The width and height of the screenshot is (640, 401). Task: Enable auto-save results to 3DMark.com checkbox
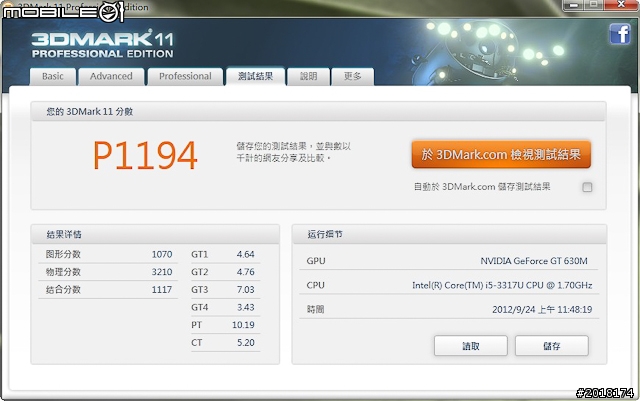pyautogui.click(x=587, y=187)
